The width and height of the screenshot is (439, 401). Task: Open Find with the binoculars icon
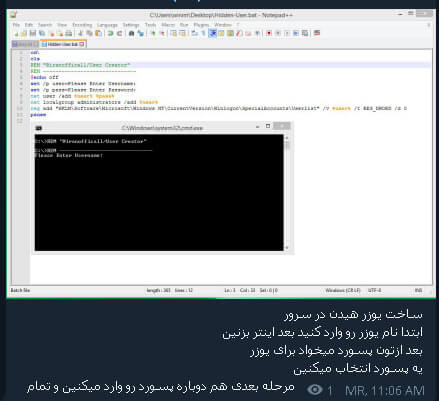[x=131, y=33]
